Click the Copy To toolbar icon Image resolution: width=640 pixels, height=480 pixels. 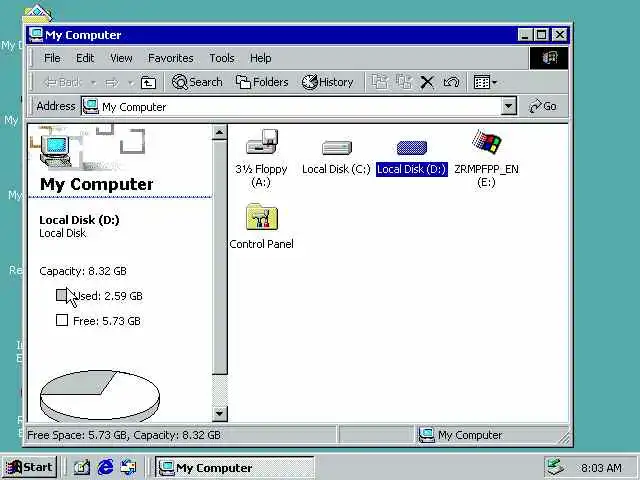click(x=404, y=82)
